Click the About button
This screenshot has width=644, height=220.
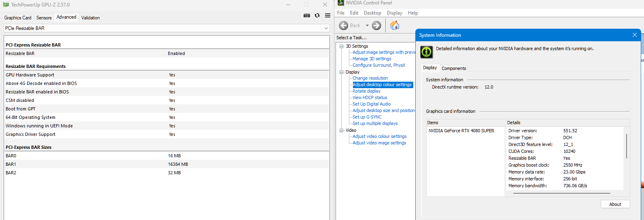coord(615,204)
